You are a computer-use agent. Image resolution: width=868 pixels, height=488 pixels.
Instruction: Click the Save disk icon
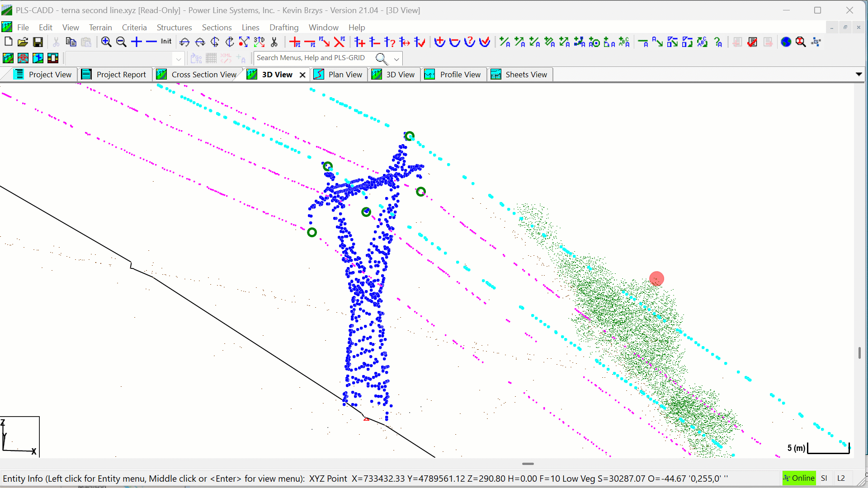click(38, 42)
